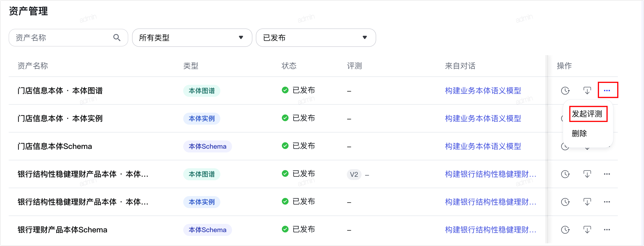
Task: Download the 银行结构性稳健理财产品本体 本体图谱 asset
Action: [587, 174]
